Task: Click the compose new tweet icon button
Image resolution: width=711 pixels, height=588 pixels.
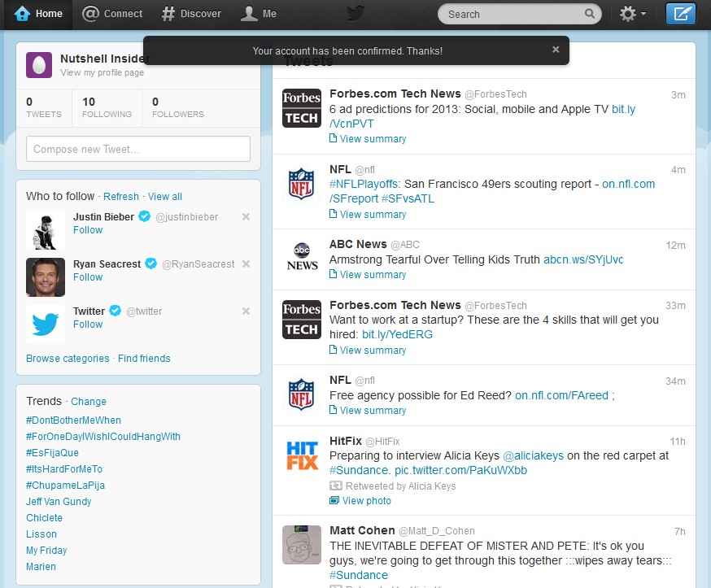Action: pyautogui.click(x=681, y=14)
